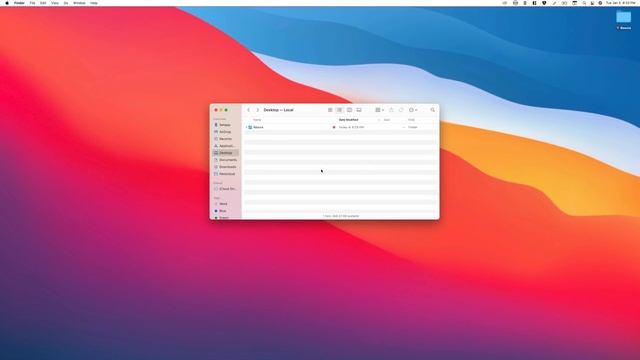Image resolution: width=640 pixels, height=360 pixels.
Task: Open Recents in the sidebar
Action: click(225, 139)
